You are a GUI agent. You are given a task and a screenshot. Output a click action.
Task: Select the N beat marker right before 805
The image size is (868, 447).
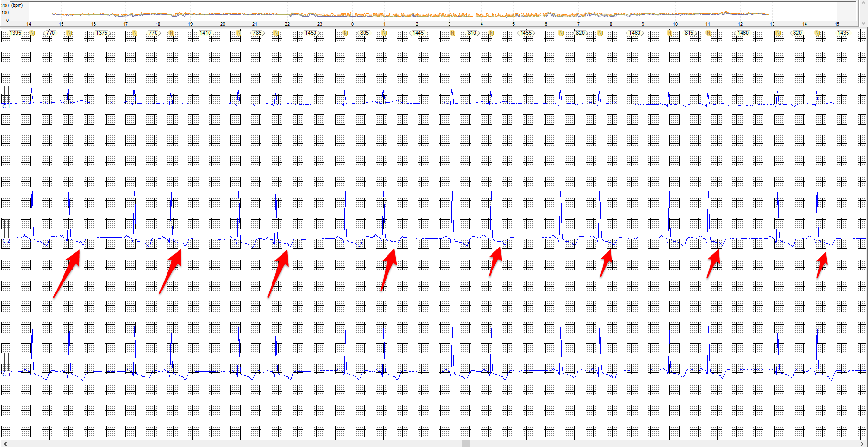345,33
